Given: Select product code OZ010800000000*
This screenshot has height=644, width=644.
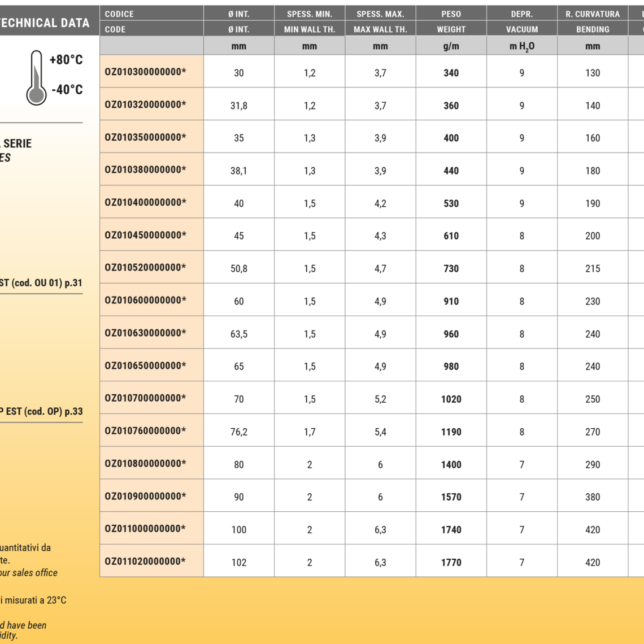Looking at the screenshot, I should pyautogui.click(x=145, y=464).
